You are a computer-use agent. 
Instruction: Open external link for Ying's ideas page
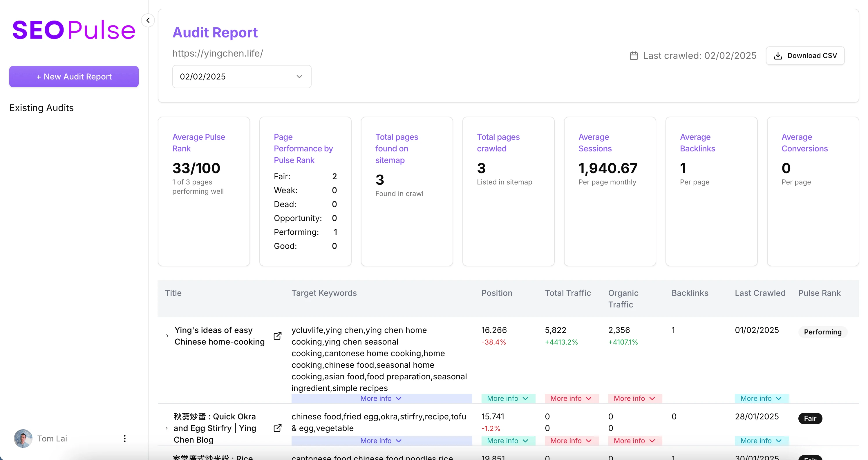click(277, 336)
